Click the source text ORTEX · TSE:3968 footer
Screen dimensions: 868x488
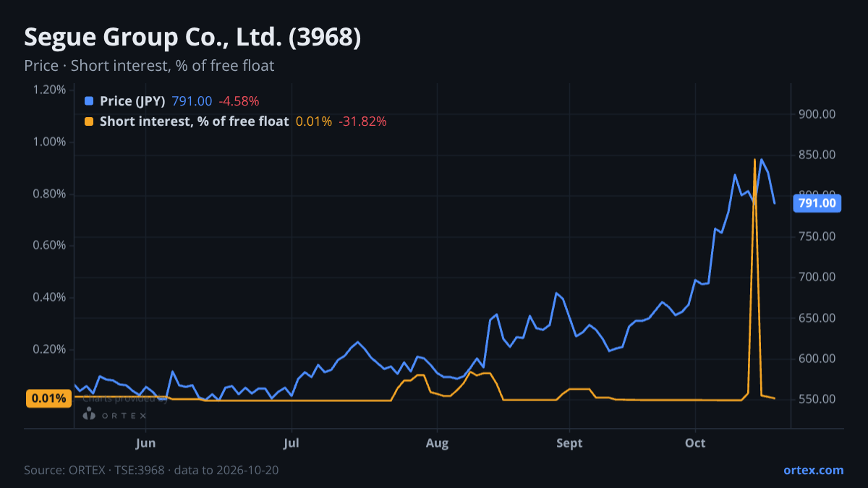151,470
